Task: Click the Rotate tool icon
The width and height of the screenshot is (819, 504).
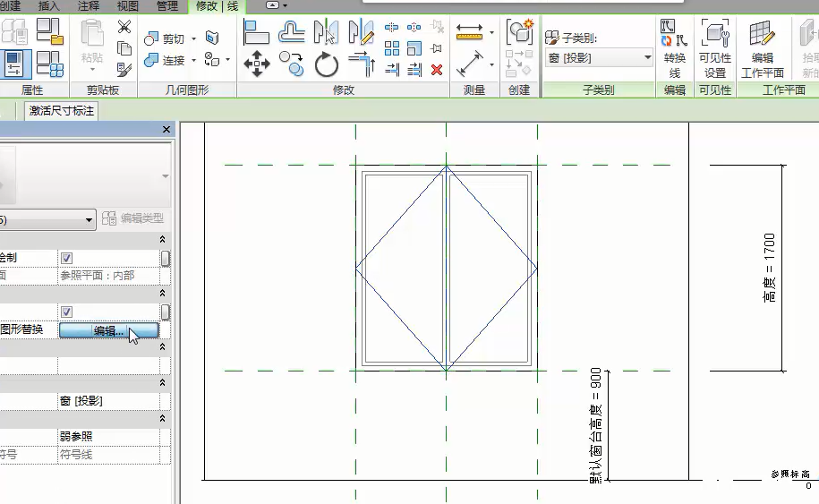Action: pos(327,64)
